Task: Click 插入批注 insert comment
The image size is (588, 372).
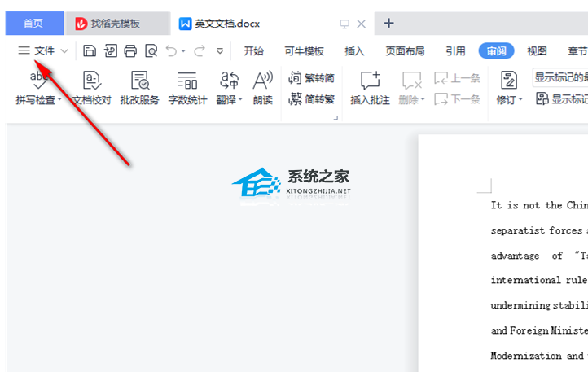Action: coord(370,87)
